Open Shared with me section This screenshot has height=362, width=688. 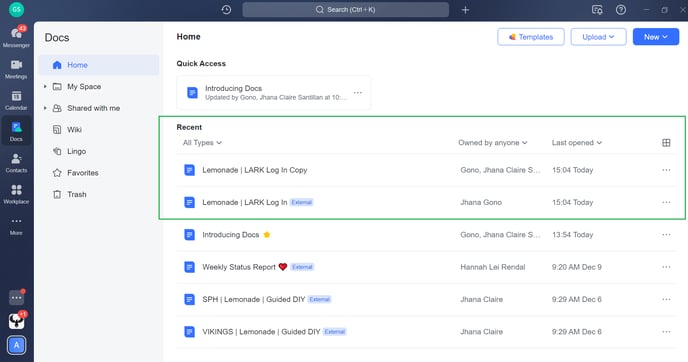pyautogui.click(x=93, y=108)
